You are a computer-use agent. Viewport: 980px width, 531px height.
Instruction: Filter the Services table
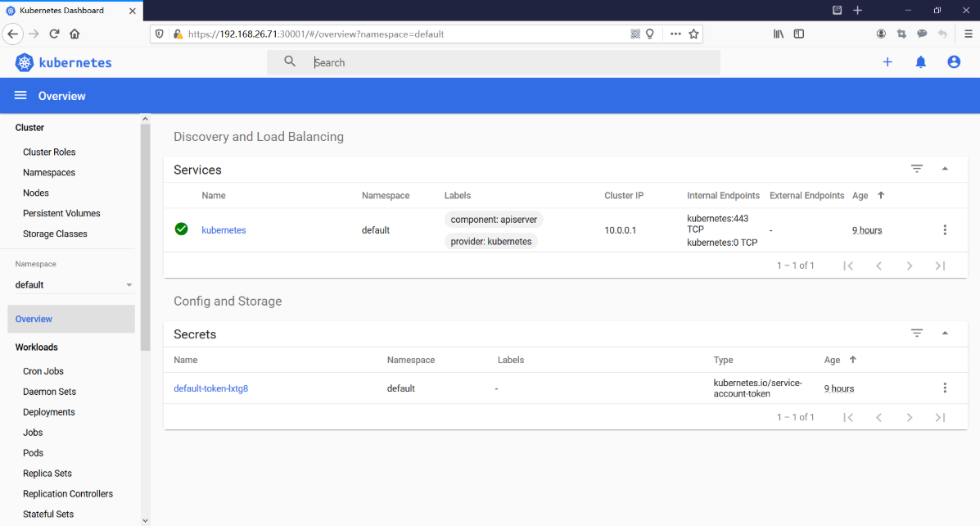917,169
